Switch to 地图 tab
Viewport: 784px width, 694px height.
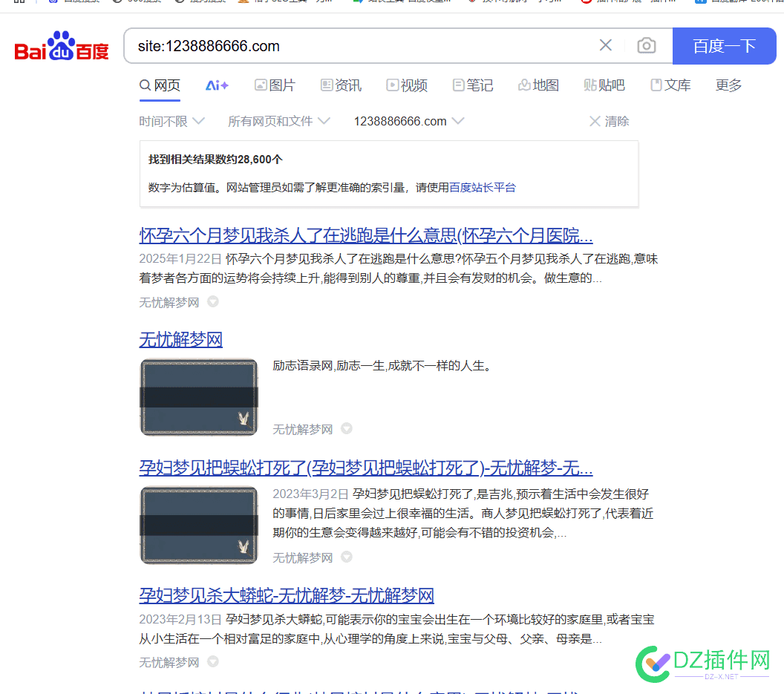538,85
